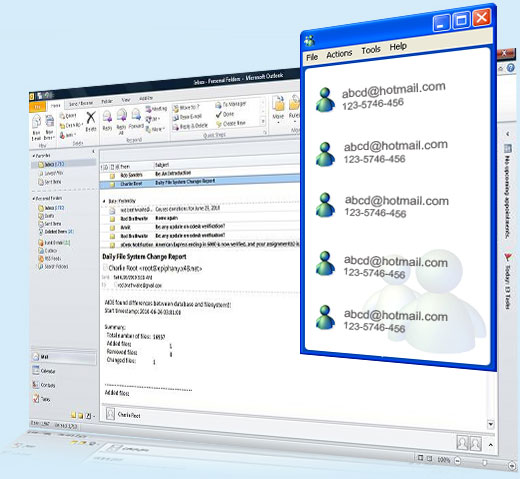Click the Outlook Help question mark icon
The width and height of the screenshot is (520, 479).
510,68
